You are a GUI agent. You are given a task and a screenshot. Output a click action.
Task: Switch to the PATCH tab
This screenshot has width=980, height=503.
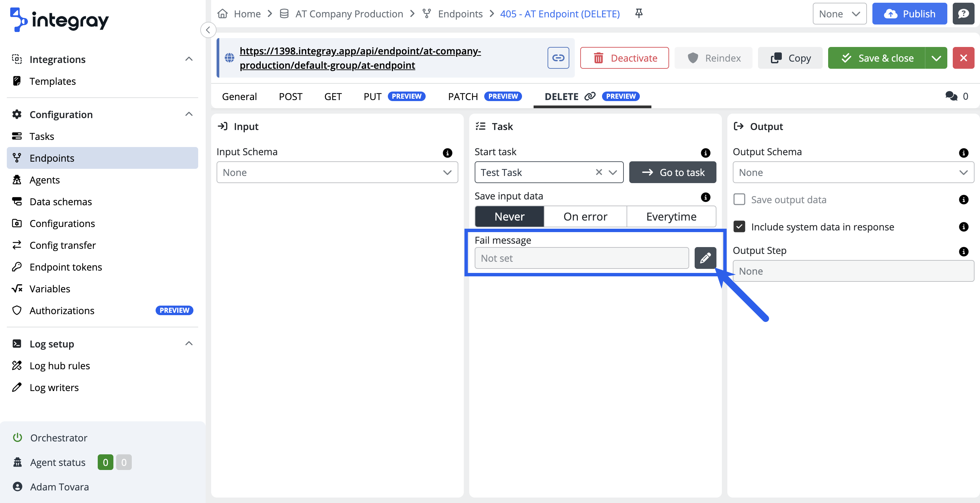tap(463, 96)
